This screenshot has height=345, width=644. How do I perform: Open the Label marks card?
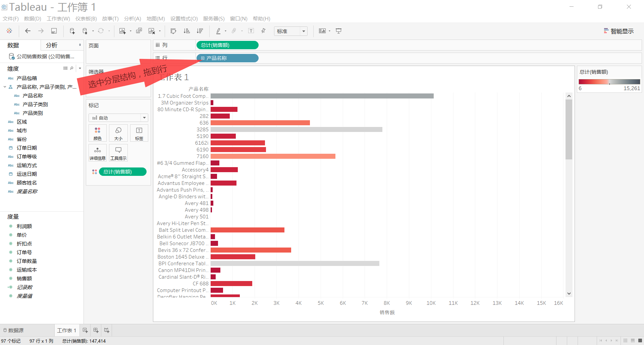coord(139,133)
